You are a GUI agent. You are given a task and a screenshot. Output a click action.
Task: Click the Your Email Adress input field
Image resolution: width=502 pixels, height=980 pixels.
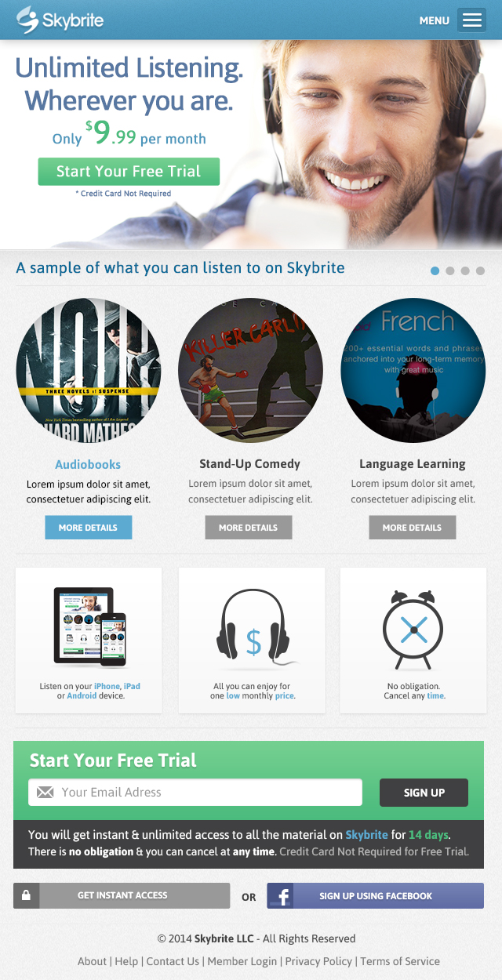pos(195,793)
